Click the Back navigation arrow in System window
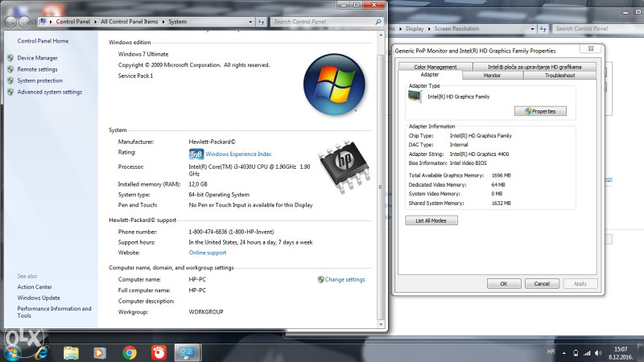 [11, 22]
